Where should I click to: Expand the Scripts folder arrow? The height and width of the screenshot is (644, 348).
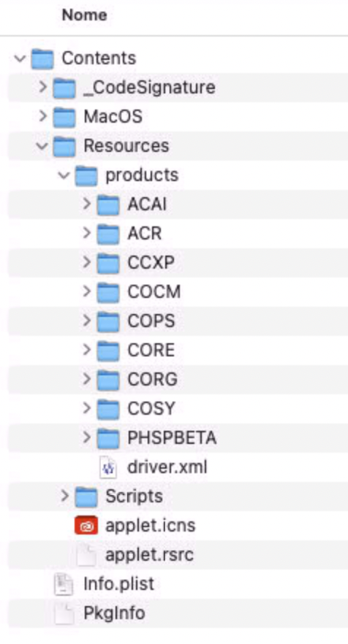[64, 496]
